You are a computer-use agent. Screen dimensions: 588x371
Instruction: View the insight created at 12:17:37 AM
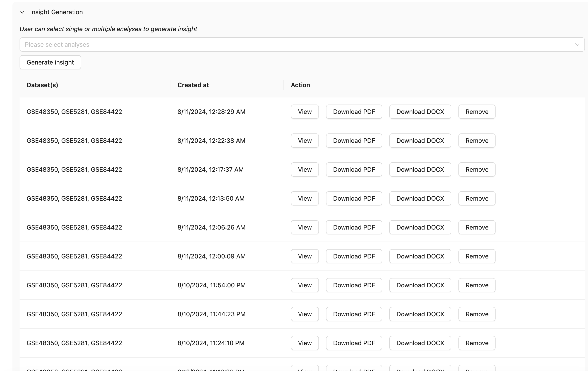(x=304, y=169)
